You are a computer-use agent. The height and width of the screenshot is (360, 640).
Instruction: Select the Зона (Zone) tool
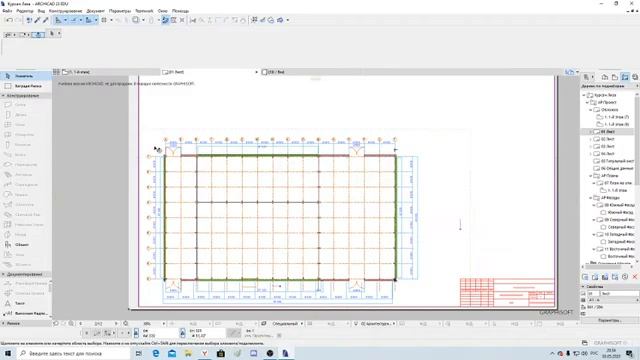(x=25, y=255)
